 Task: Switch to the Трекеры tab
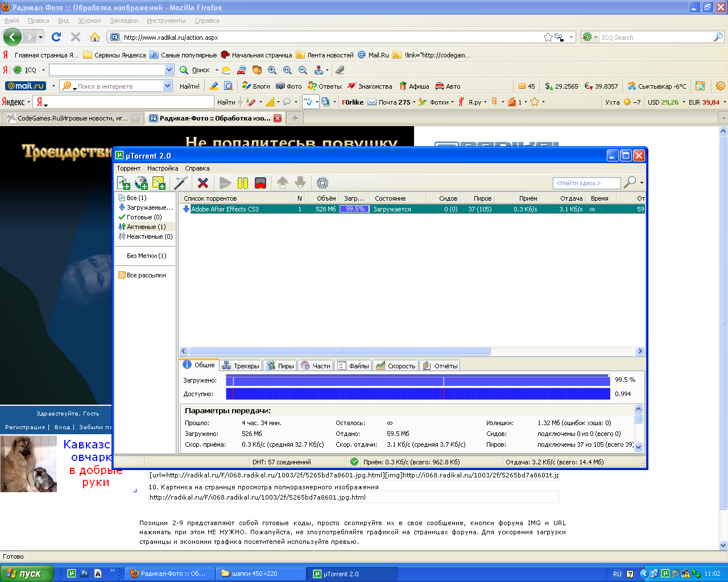pos(241,366)
